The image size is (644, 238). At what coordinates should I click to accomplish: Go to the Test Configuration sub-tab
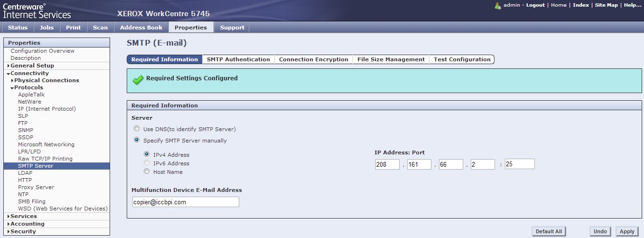462,59
